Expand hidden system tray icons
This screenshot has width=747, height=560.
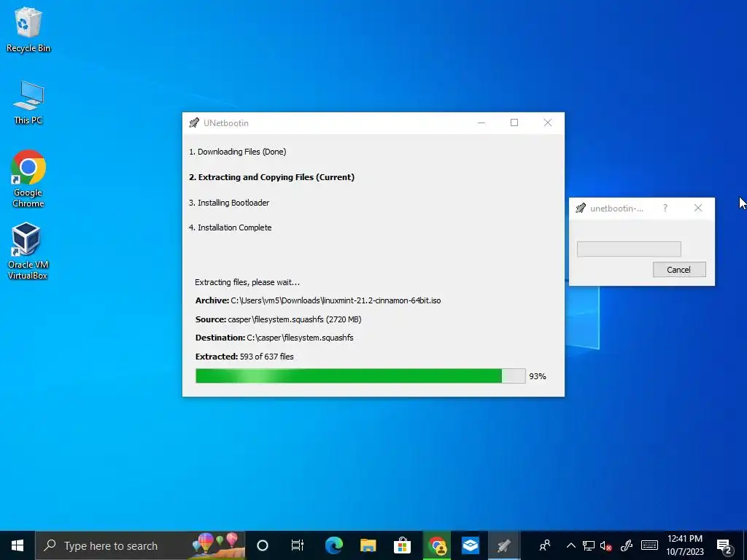coord(570,545)
